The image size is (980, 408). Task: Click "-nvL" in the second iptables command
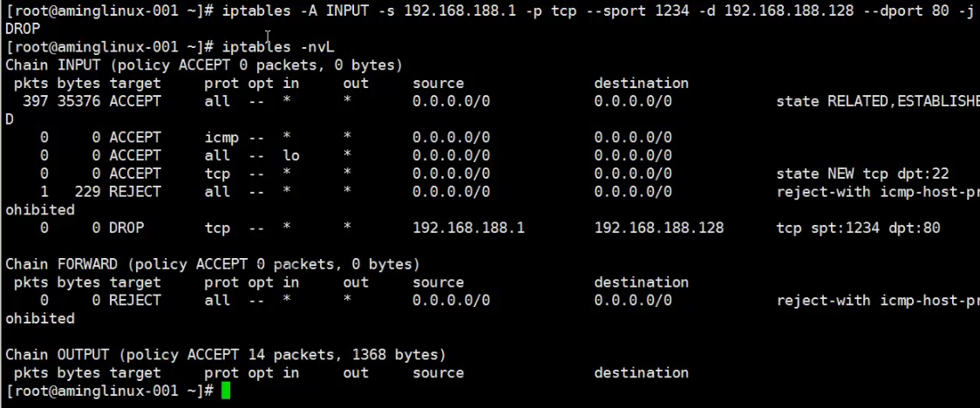(x=316, y=47)
